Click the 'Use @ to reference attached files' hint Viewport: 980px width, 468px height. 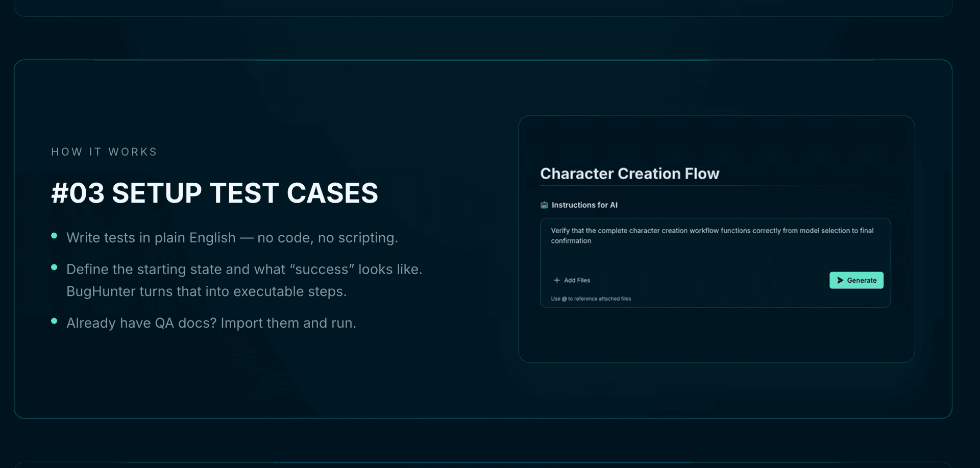pos(591,299)
